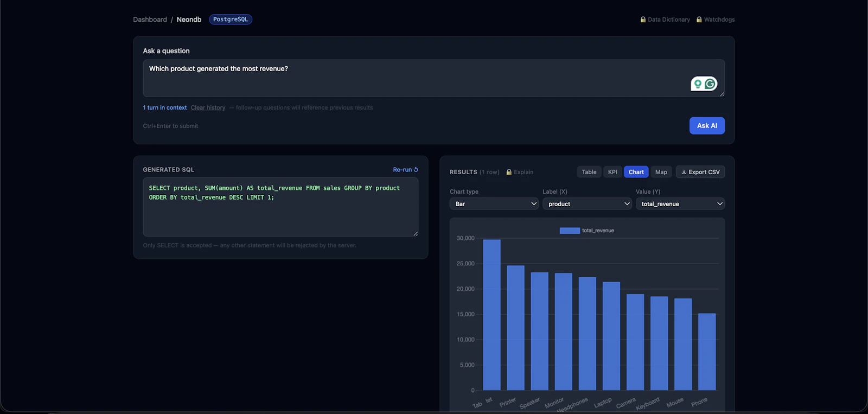Screen dimensions: 868x414
Task: Click the Keyboard bar in chart
Action: (659, 343)
